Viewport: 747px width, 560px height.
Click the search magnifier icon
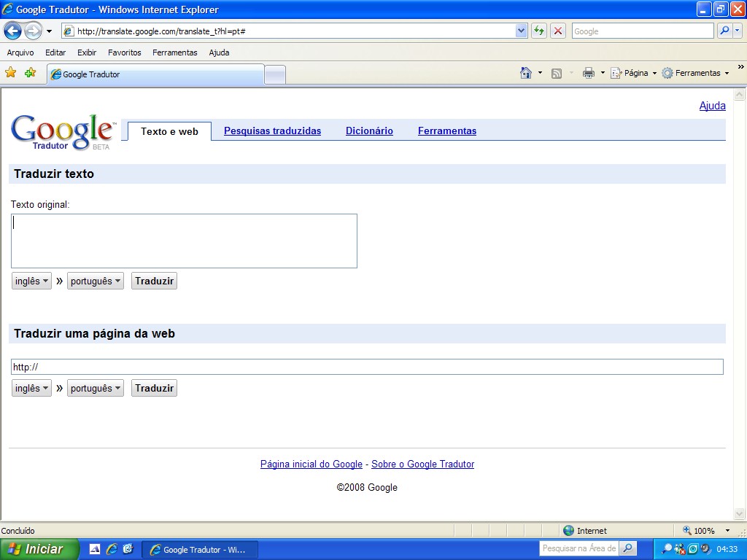pos(724,31)
